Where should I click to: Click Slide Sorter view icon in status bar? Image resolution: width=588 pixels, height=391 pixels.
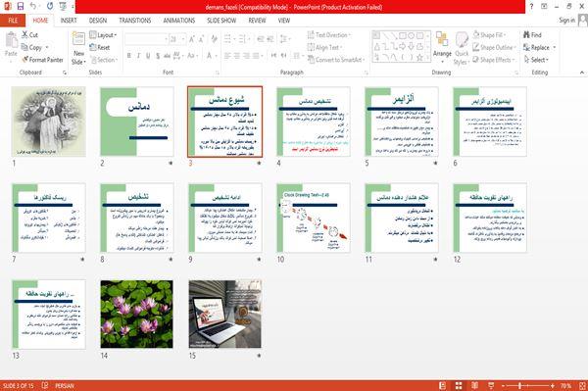(459, 385)
